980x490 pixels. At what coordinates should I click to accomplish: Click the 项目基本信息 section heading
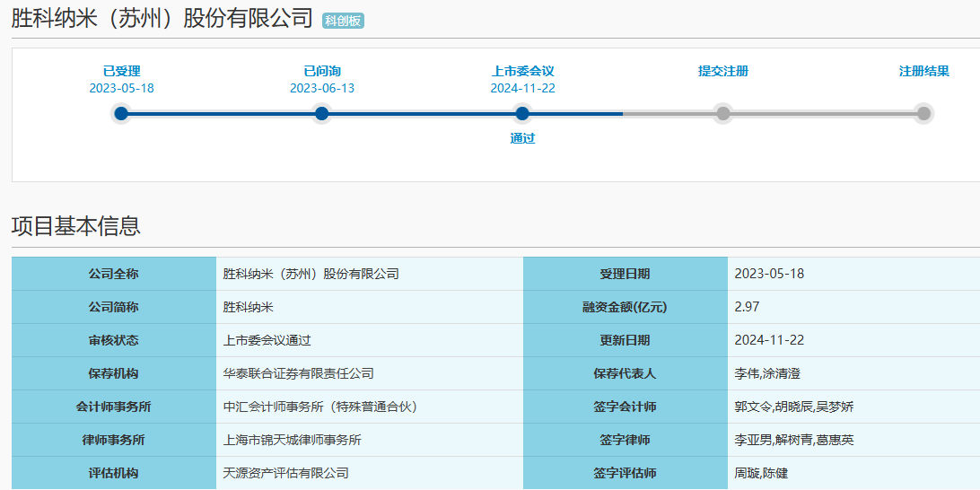76,226
